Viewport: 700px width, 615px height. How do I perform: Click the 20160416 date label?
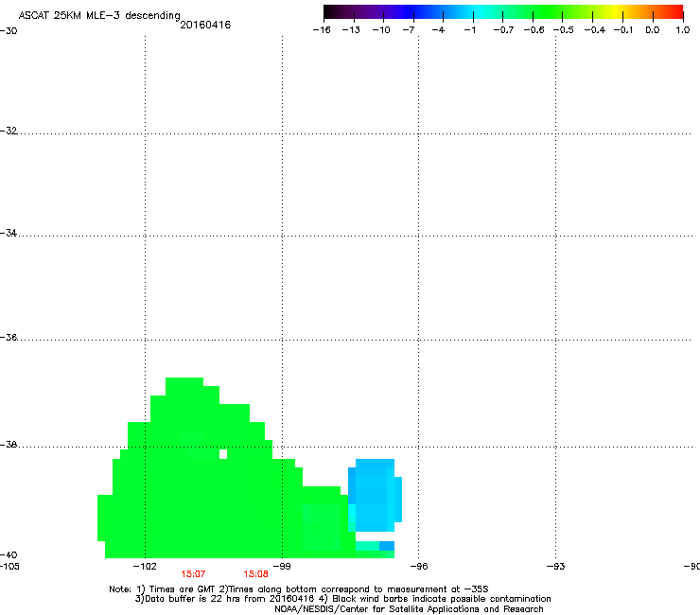tap(205, 25)
